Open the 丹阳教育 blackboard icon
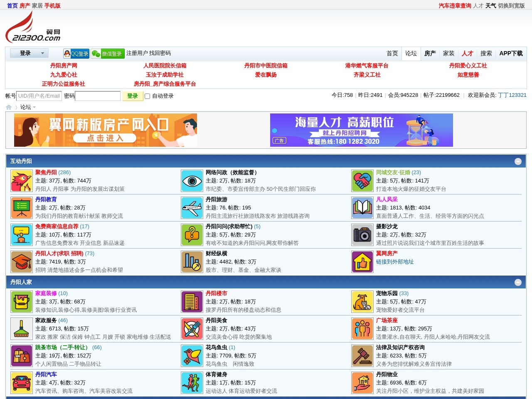The width and height of the screenshot is (532, 399). tap(22, 208)
